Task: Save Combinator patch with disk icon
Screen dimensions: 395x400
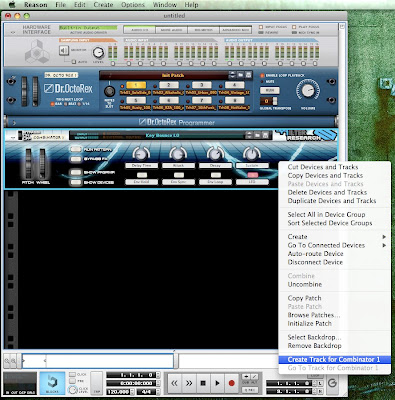Action: [265, 135]
